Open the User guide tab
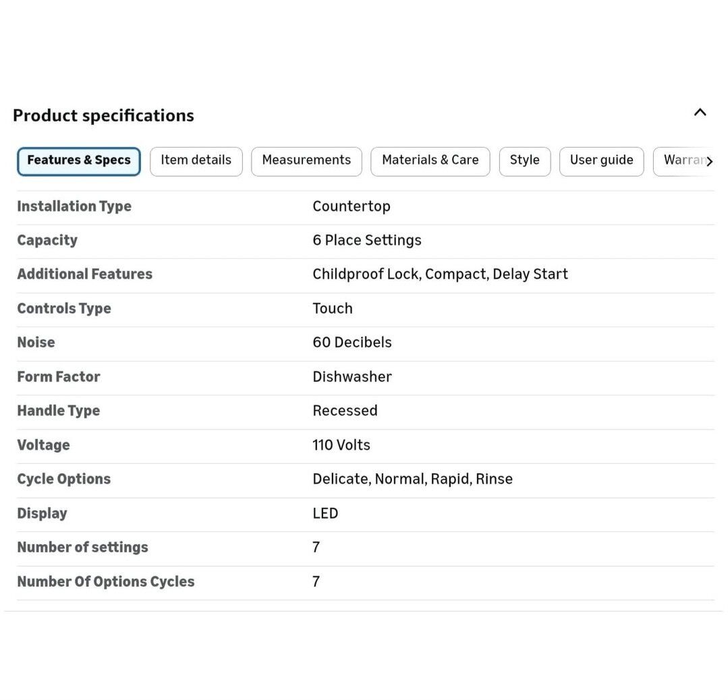 coord(601,161)
